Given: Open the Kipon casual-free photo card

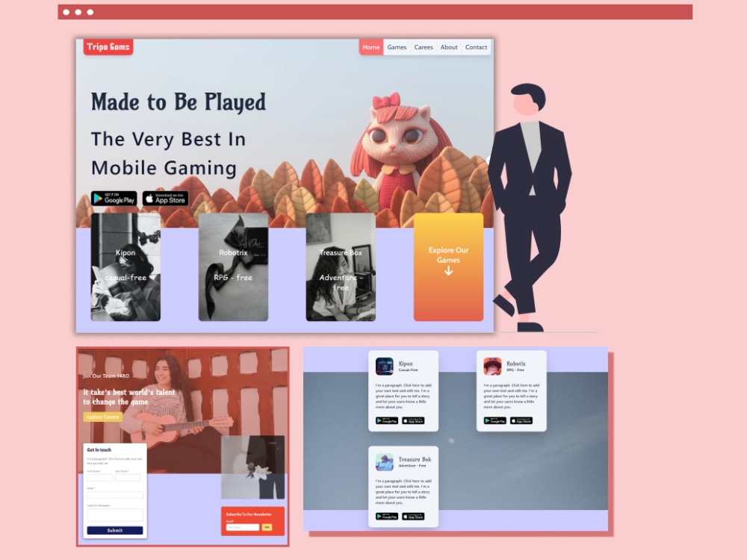Looking at the screenshot, I should click(125, 267).
